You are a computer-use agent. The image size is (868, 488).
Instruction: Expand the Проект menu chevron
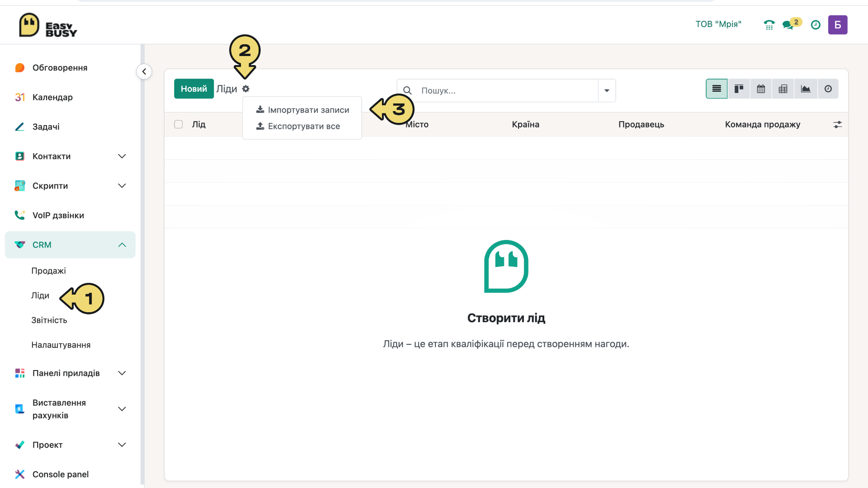pos(122,445)
